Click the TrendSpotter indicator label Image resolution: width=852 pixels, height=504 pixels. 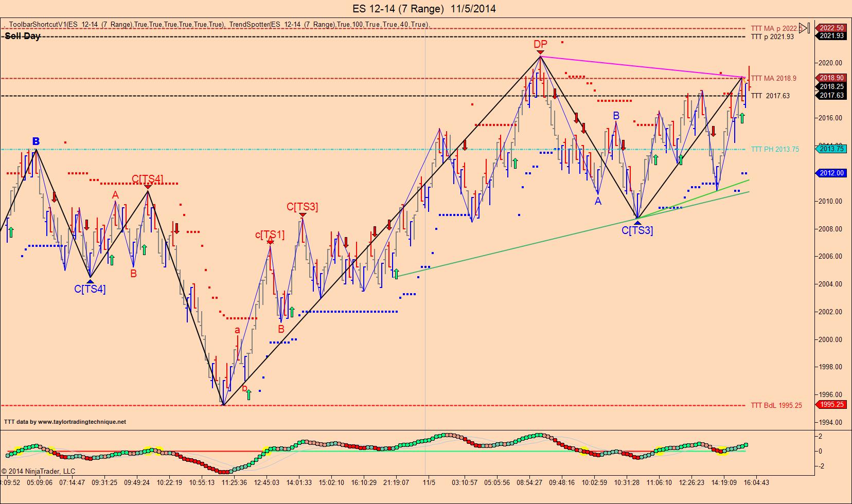pyautogui.click(x=329, y=24)
